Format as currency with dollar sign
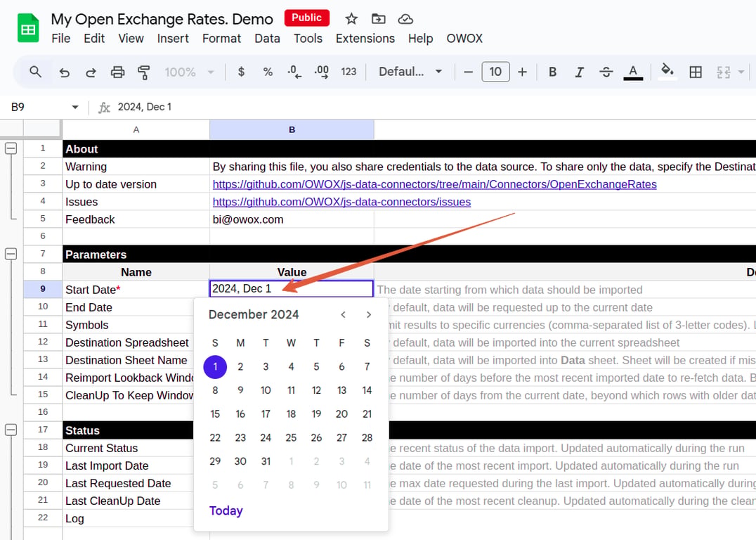 coord(241,72)
